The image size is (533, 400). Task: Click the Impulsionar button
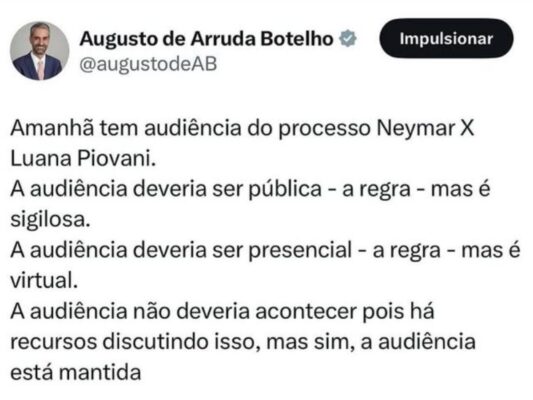pos(446,38)
